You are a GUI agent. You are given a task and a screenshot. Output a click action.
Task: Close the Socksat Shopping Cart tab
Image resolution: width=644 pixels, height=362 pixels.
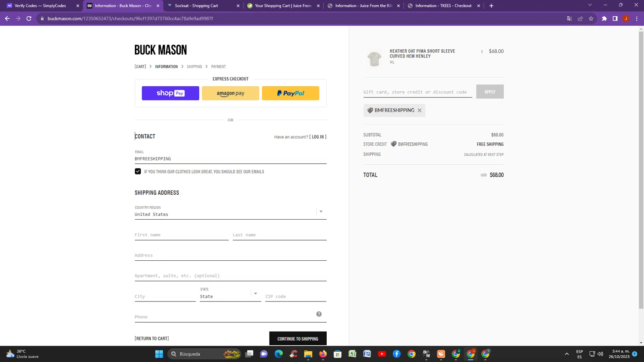[x=238, y=6]
